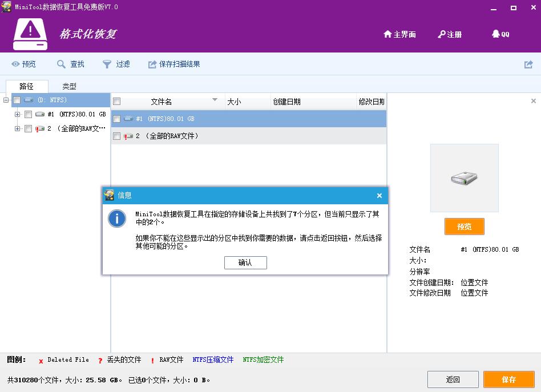This screenshot has width=541, height=392.
Task: Switch to the 类型 tab
Action: [x=70, y=86]
